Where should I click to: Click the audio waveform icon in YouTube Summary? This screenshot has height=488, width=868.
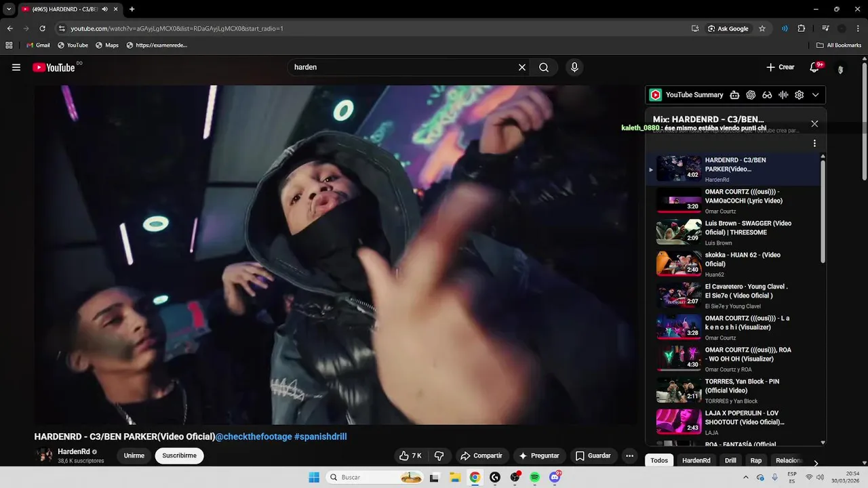[783, 95]
